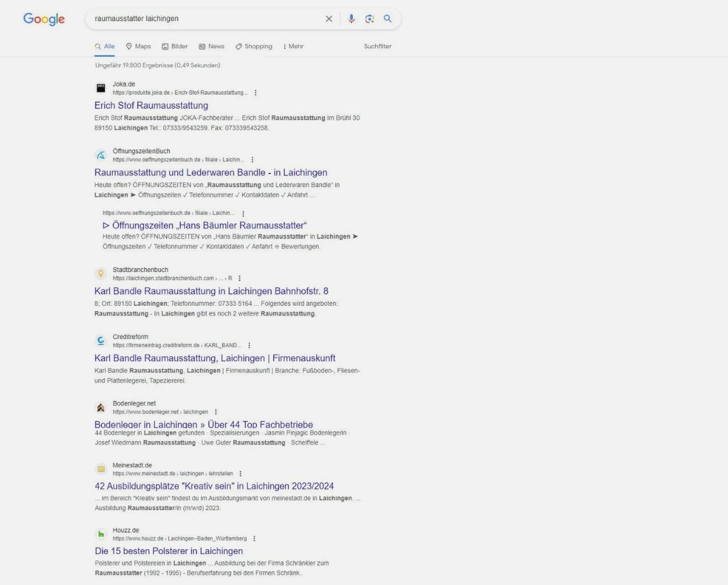Open the three-dot menu beside Joka.de URL

point(255,93)
